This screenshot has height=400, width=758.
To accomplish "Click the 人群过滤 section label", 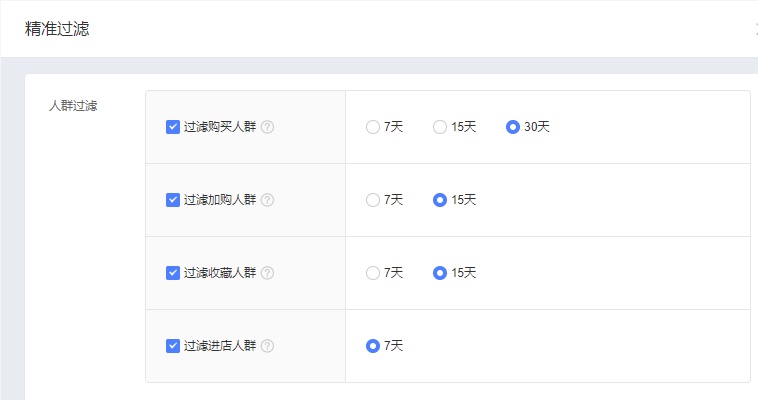I will 73,106.
